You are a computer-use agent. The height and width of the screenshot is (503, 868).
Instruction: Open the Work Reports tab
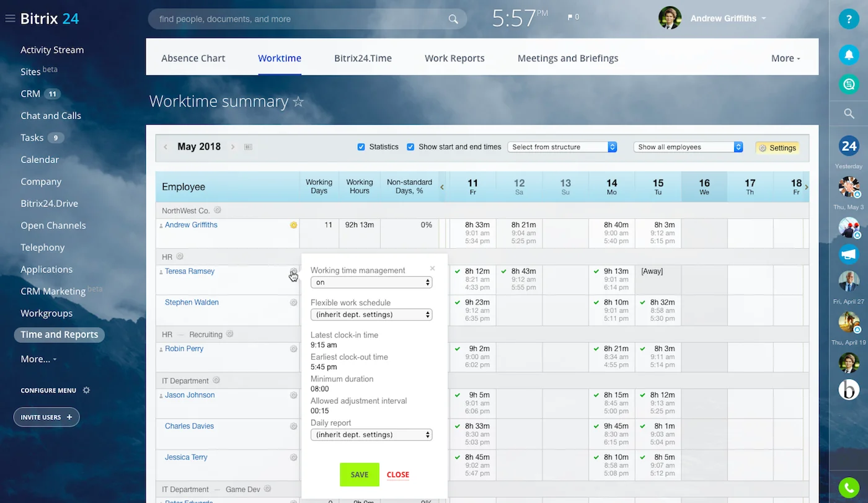coord(454,58)
